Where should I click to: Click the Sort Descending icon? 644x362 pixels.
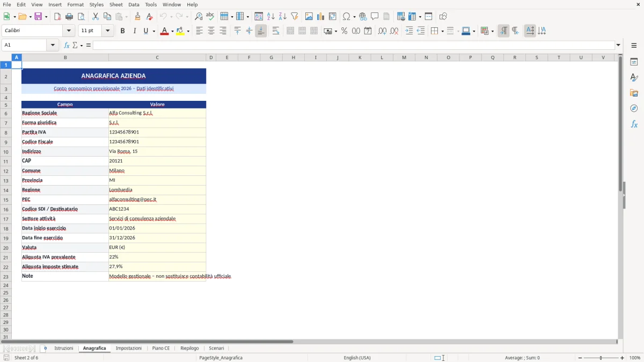point(283,17)
